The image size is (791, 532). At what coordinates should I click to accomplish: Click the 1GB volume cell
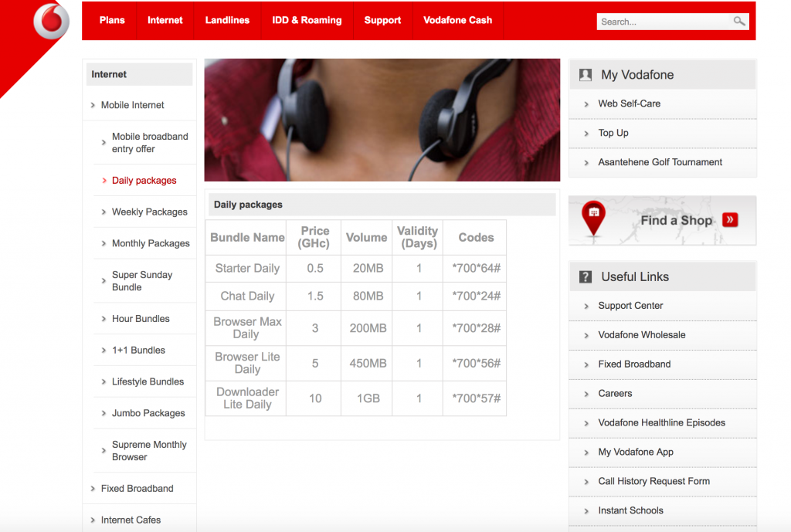point(367,398)
